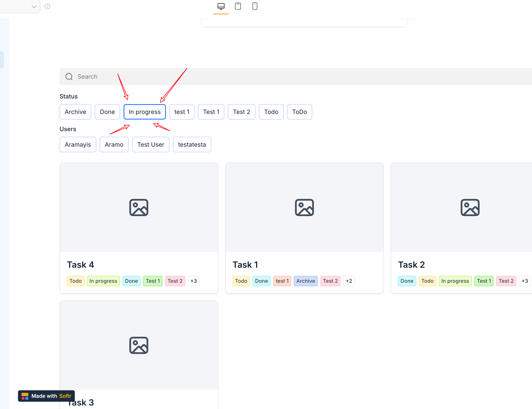532x409 pixels.
Task: Select Test 2 status filter
Action: pos(242,112)
